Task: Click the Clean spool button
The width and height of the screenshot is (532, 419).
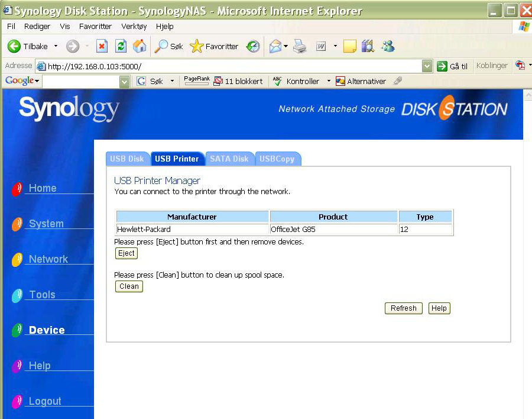Action: point(129,286)
